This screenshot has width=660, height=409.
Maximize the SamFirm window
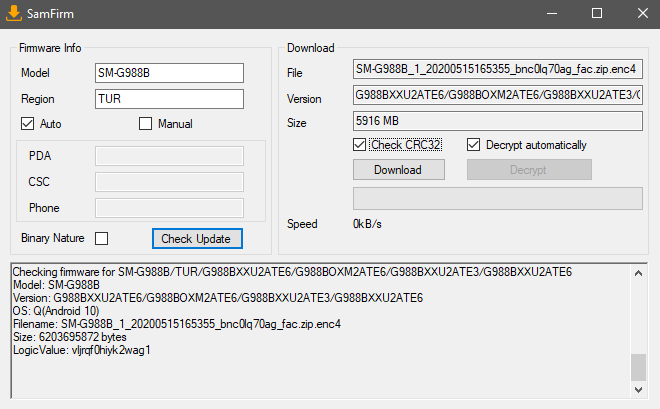597,13
